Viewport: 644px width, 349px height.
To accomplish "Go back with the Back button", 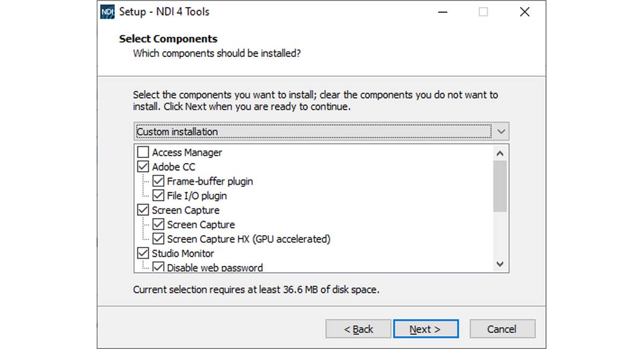I will (358, 329).
